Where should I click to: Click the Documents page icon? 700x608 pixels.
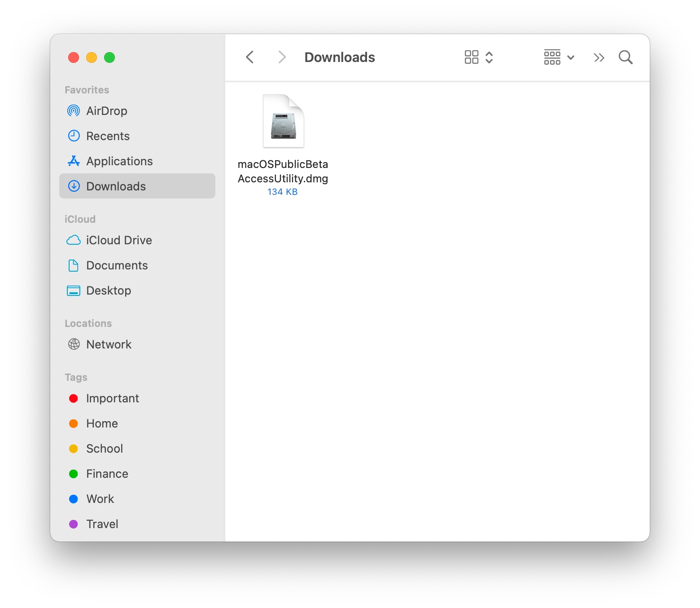(x=74, y=265)
